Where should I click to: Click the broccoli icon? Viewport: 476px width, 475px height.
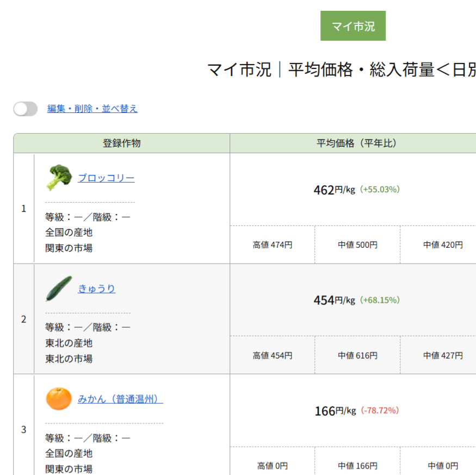point(59,178)
